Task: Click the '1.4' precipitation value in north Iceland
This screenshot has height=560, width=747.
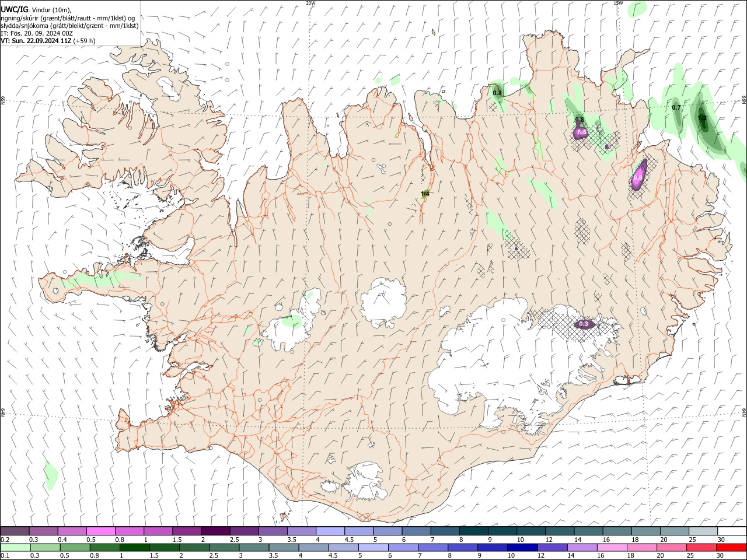Action: tap(425, 194)
